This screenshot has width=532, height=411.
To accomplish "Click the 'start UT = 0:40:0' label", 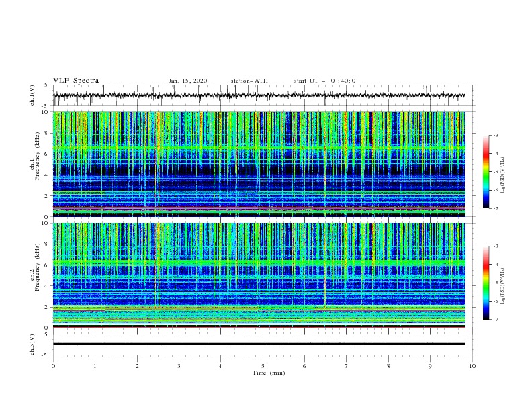I will (x=324, y=81).
